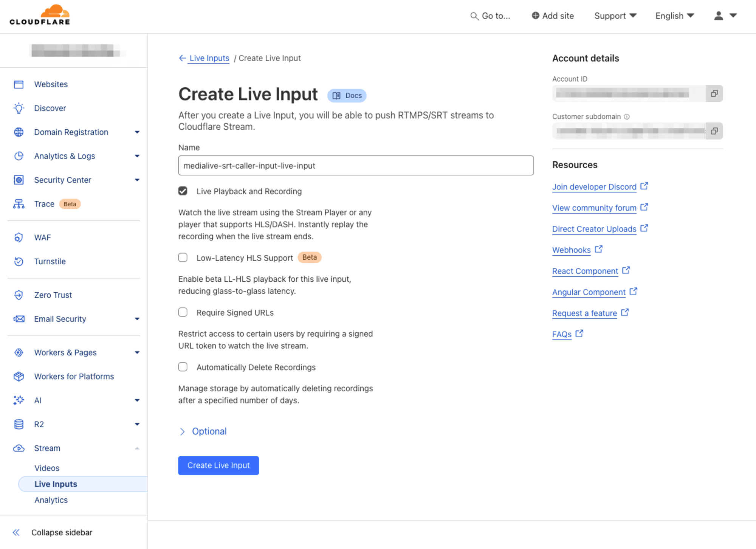
Task: Click the WAF shield icon
Action: click(x=19, y=237)
